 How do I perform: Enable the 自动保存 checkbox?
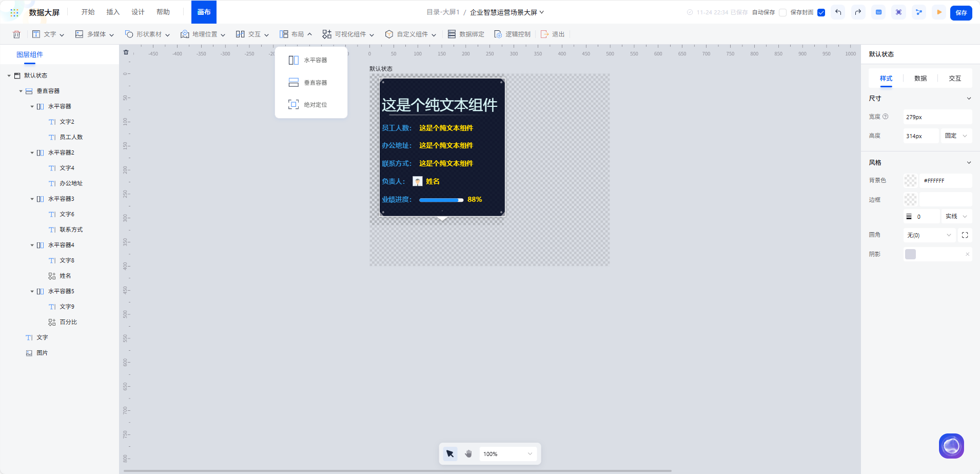click(x=783, y=12)
